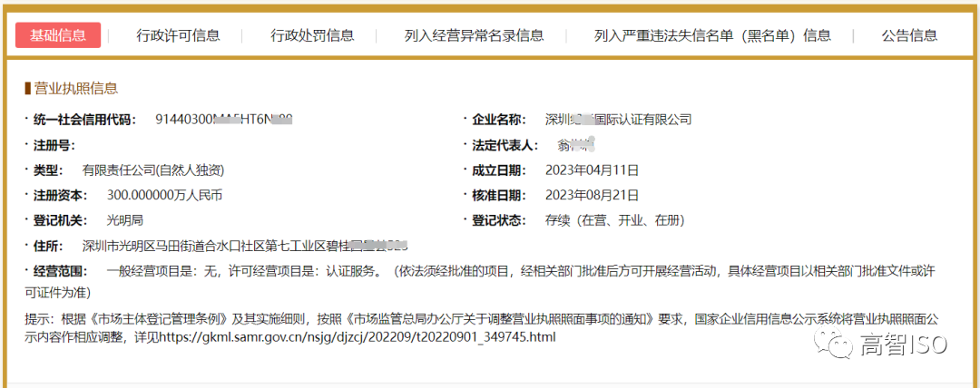Open the 行政许可信息 tab
The image size is (980, 388).
178,35
